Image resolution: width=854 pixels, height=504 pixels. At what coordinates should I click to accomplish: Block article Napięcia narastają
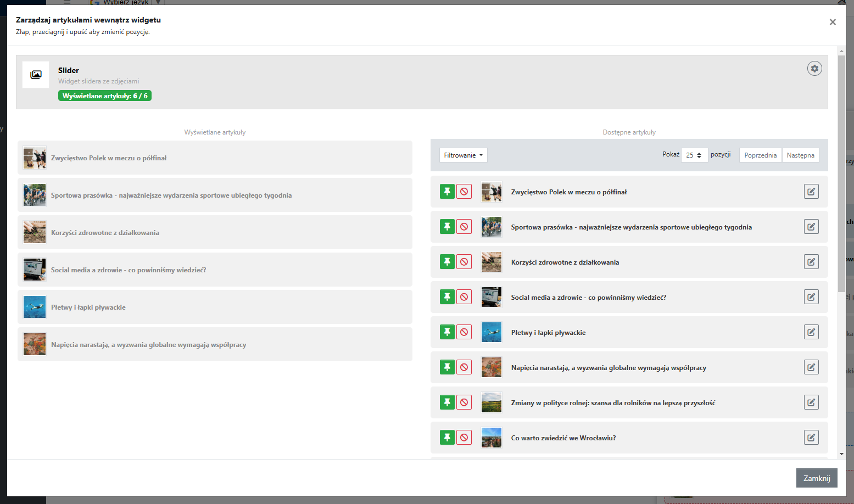click(464, 367)
